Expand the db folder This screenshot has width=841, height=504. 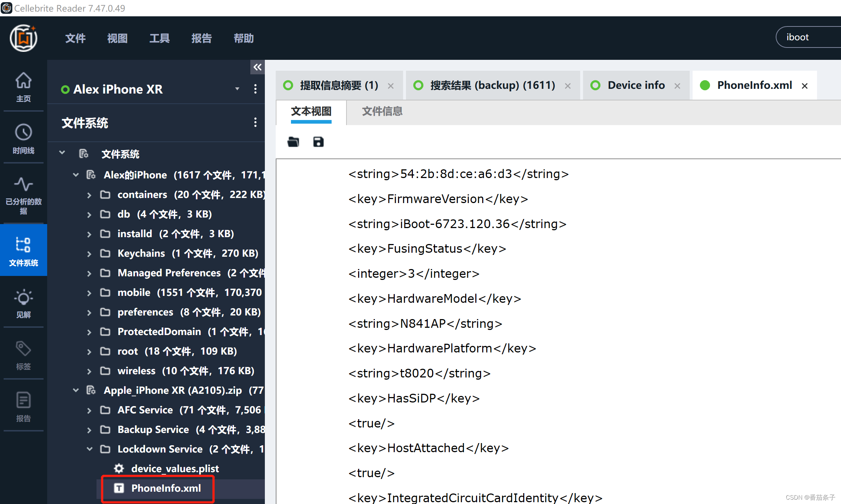89,215
